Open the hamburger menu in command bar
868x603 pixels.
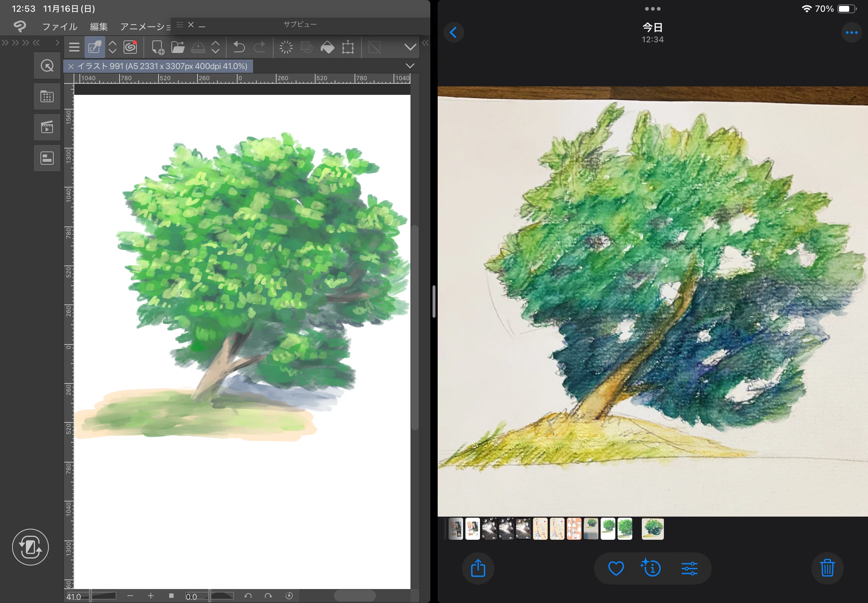(74, 47)
